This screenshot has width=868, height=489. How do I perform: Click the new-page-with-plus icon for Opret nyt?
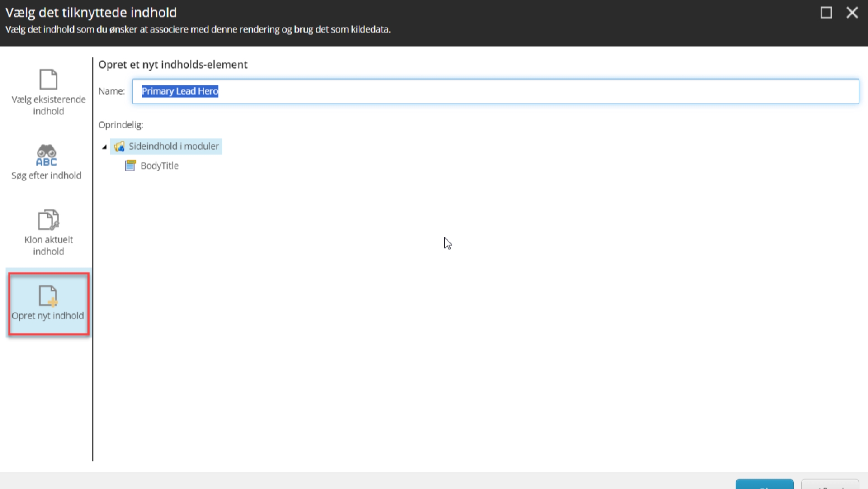click(x=48, y=296)
